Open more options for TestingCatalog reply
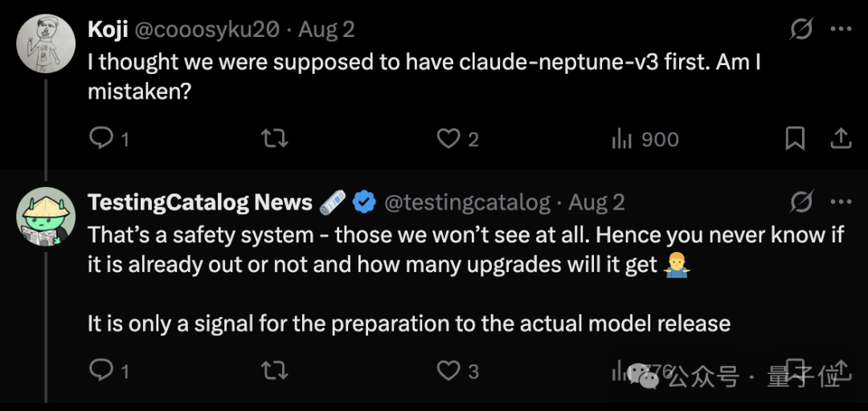 pos(841,202)
